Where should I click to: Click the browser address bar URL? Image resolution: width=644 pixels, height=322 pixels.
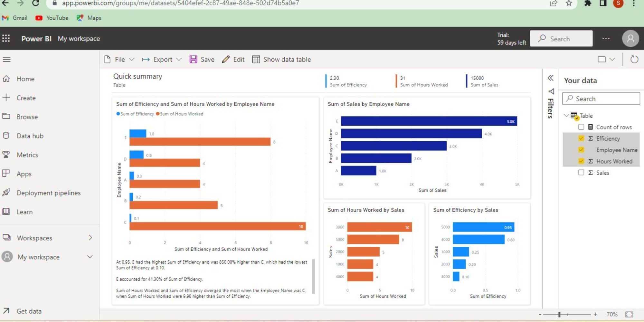tap(180, 3)
